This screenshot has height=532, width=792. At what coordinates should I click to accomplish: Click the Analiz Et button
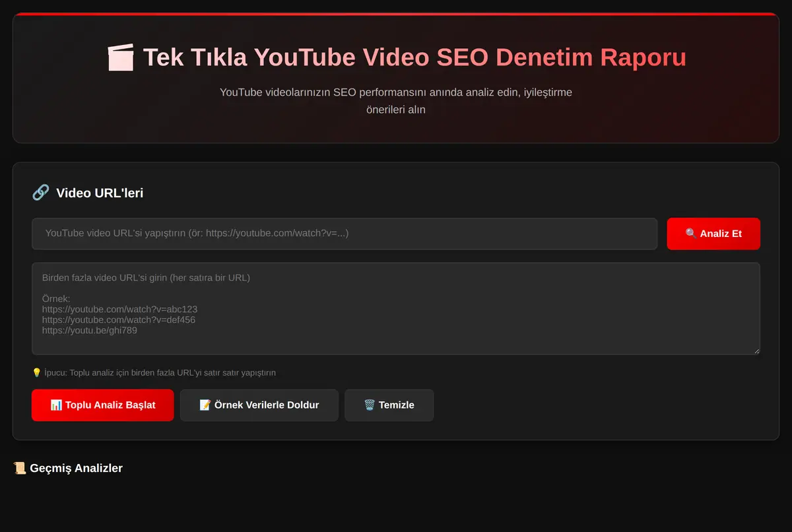713,234
